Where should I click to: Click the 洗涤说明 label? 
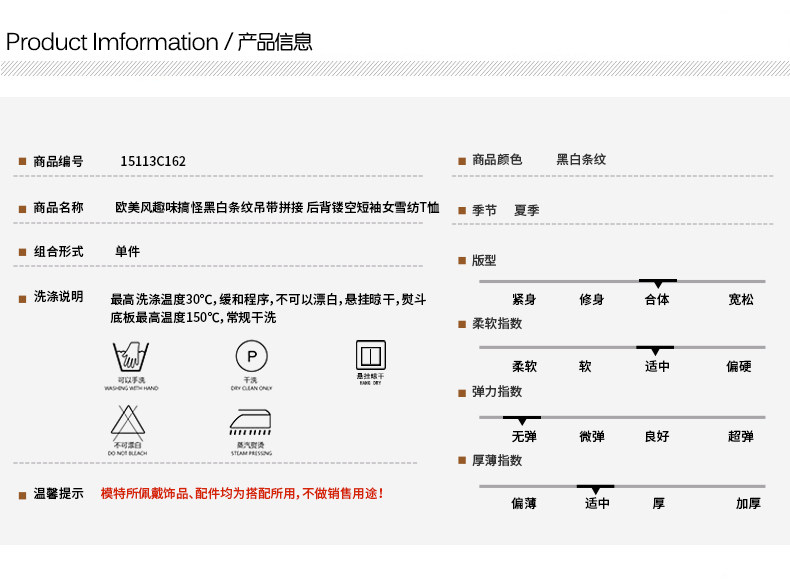[x=58, y=296]
